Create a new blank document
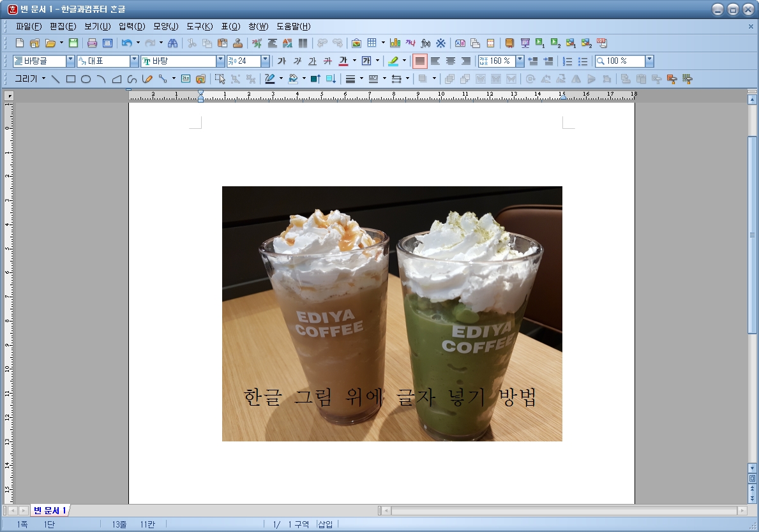Viewport: 759px width, 532px height. 19,43
